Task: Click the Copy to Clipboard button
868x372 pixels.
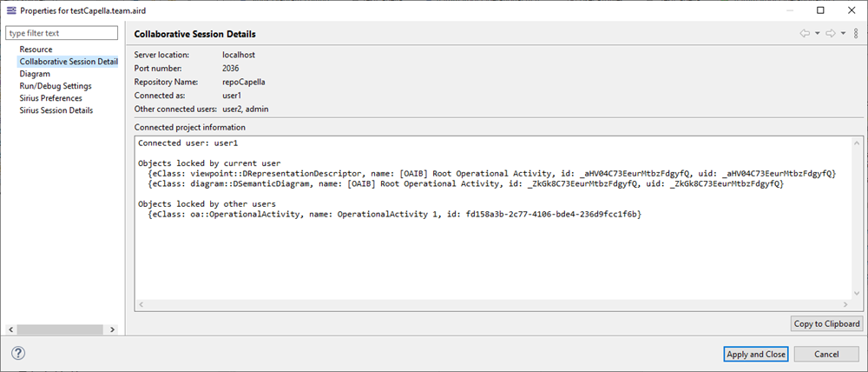Action: (826, 324)
